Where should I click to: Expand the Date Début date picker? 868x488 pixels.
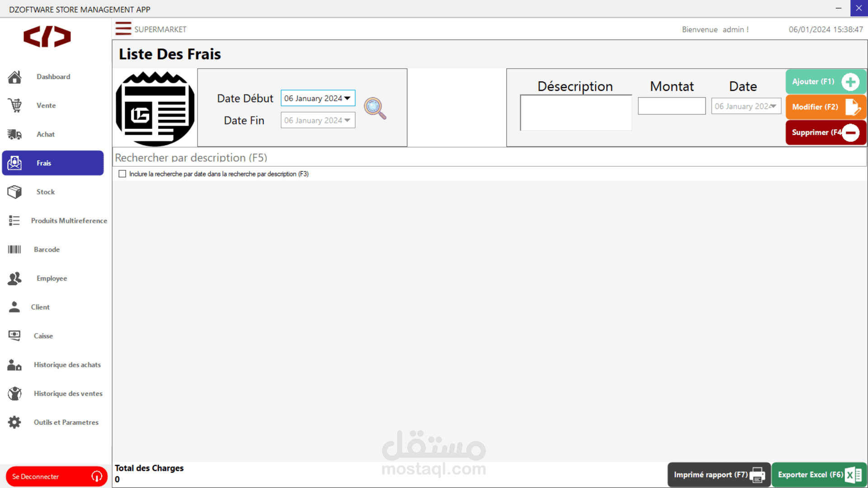347,99
